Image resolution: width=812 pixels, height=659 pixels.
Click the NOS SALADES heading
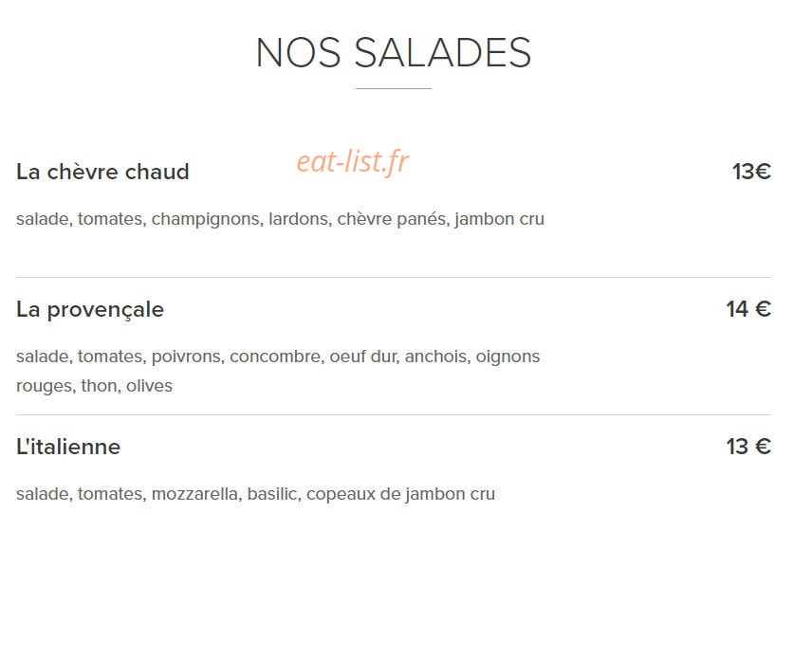click(394, 52)
